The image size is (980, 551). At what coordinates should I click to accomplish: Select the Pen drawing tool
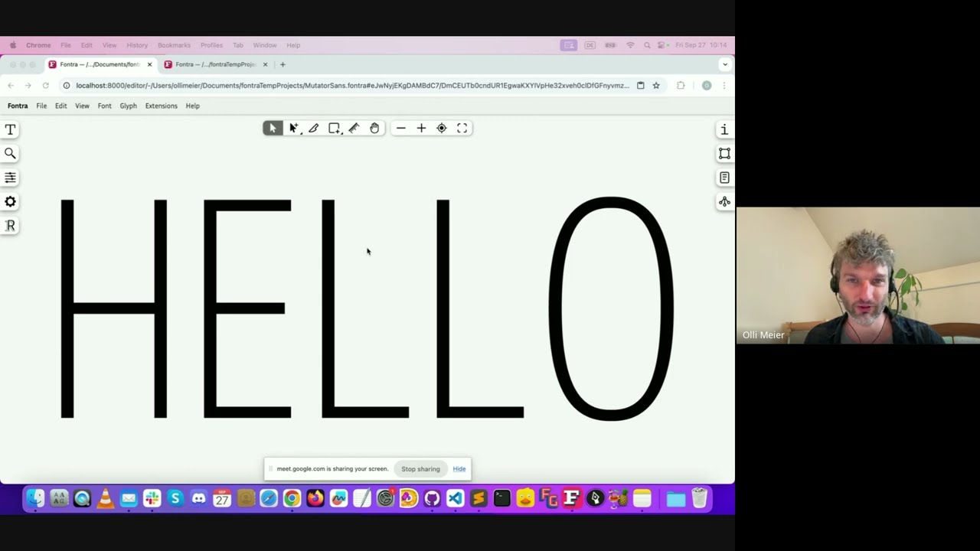tap(314, 129)
